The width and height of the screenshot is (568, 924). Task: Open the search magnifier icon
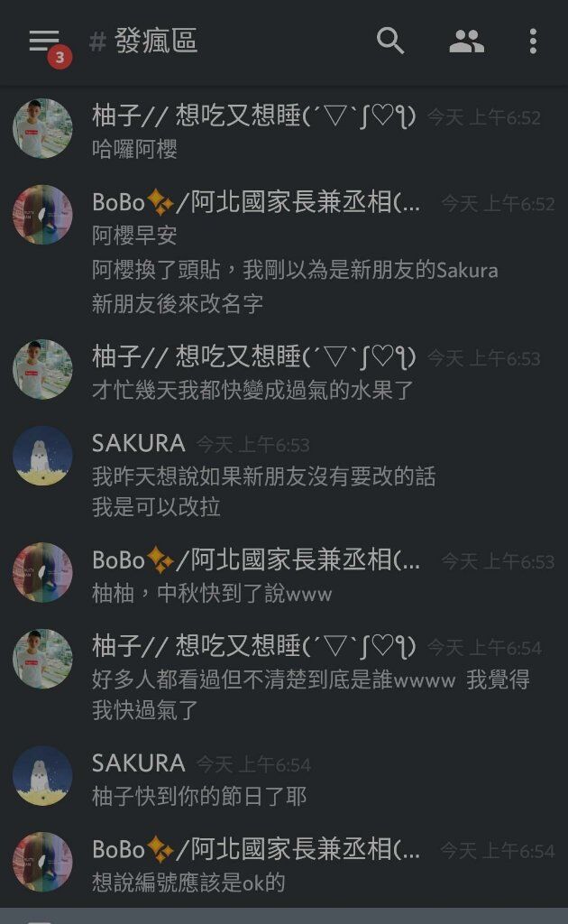[390, 41]
